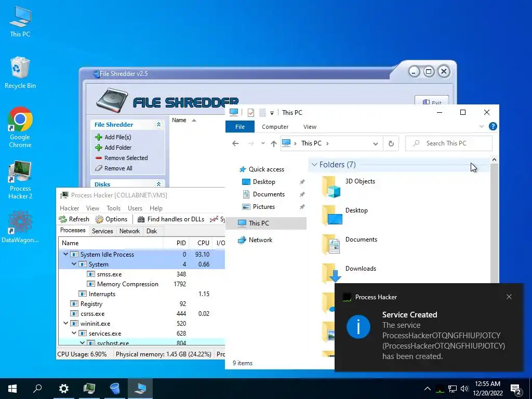
Task: Click File Shredder taskbar button
Action: coord(115,389)
